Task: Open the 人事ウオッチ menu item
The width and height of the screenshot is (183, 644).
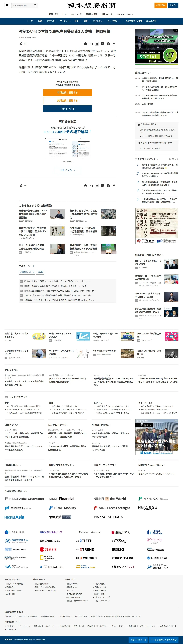Action: point(107,14)
